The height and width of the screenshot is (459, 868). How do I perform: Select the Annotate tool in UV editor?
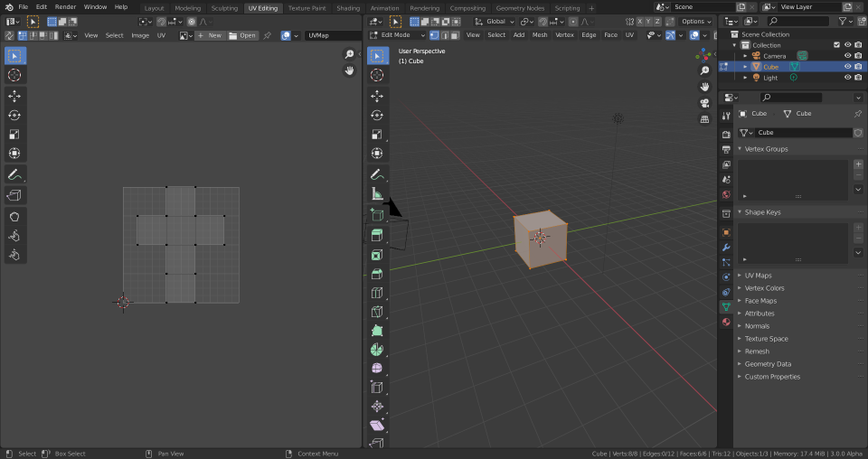14,174
